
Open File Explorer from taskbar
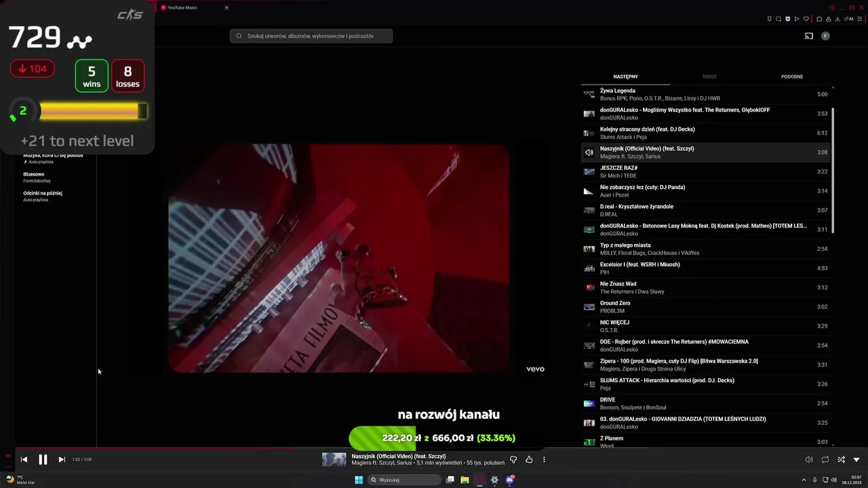(465, 480)
